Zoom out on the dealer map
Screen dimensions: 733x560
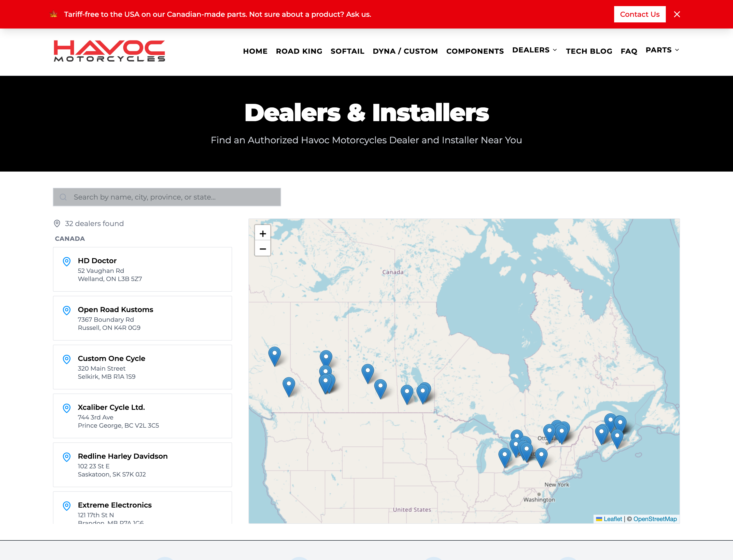click(x=263, y=249)
